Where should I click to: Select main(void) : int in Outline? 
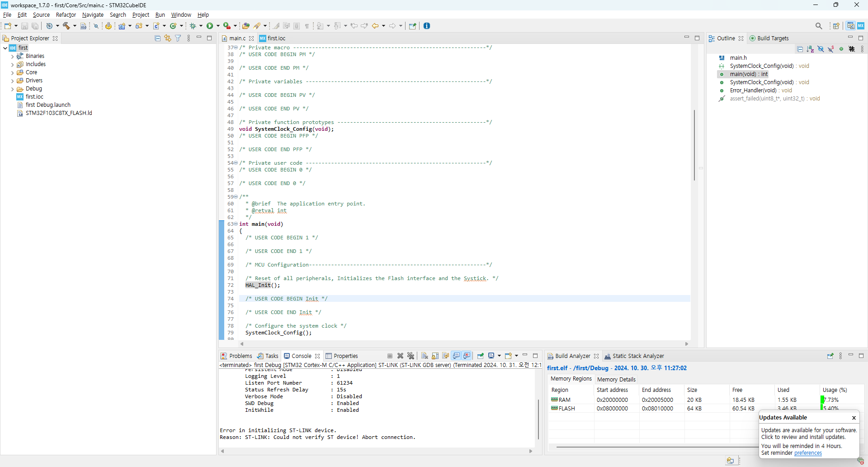tap(749, 74)
